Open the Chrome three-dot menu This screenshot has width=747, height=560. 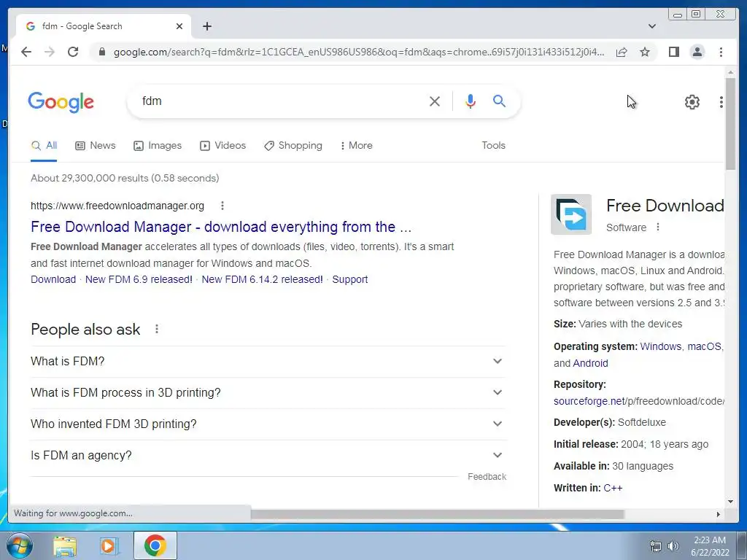[721, 52]
